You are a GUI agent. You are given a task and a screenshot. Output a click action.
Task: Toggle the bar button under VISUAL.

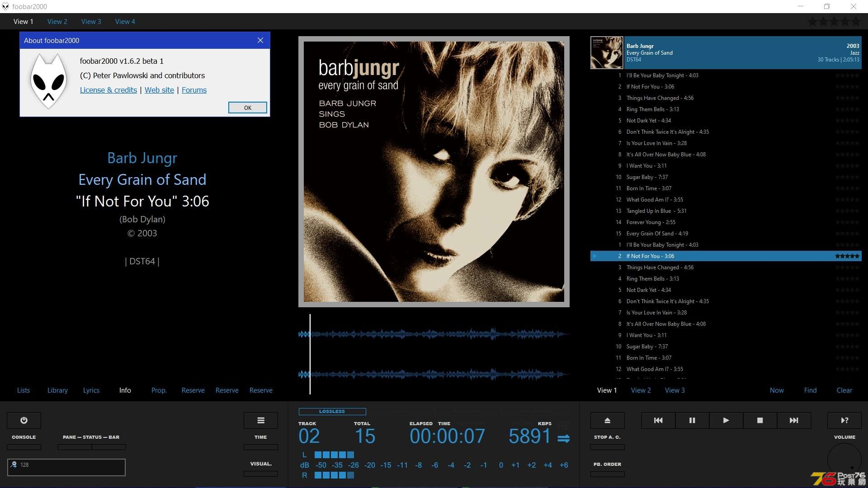pos(261,474)
